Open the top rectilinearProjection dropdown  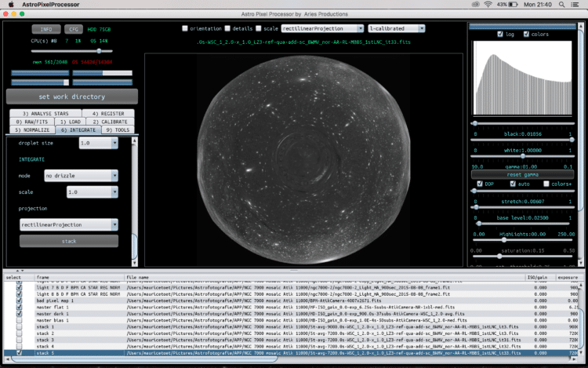322,28
